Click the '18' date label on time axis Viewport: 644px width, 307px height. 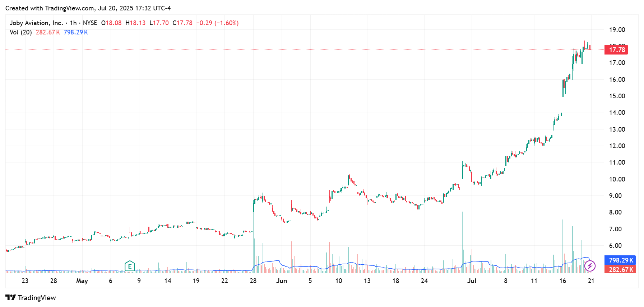pyautogui.click(x=396, y=281)
